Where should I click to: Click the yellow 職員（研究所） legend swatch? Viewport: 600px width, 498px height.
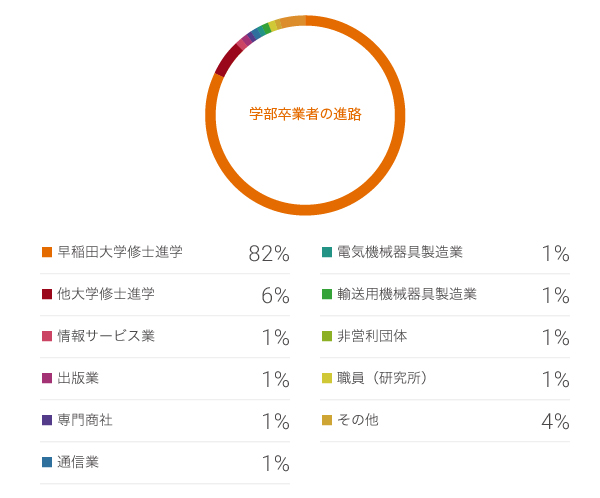tap(326, 378)
